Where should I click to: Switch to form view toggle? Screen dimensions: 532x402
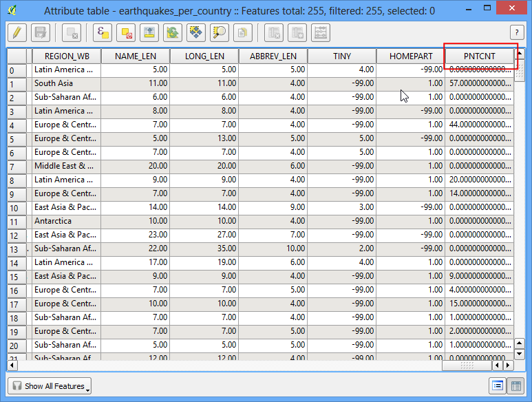(x=498, y=385)
